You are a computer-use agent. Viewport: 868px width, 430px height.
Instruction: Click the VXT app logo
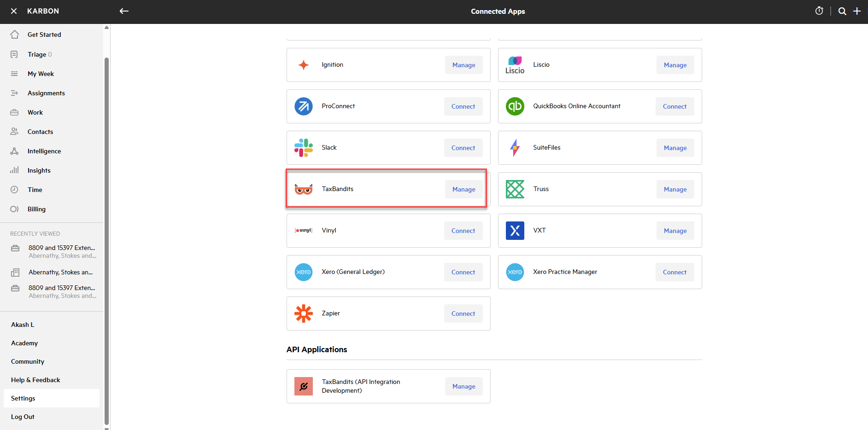tap(515, 231)
